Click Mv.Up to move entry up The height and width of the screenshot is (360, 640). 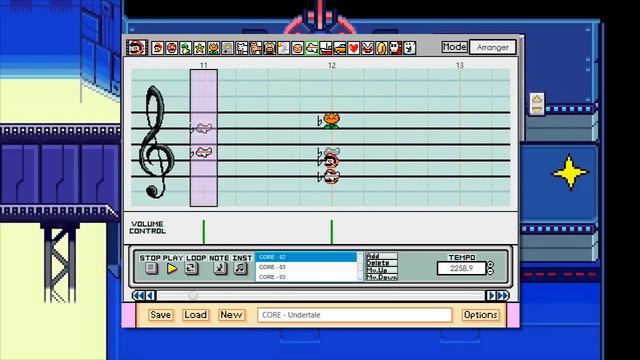[x=381, y=270]
